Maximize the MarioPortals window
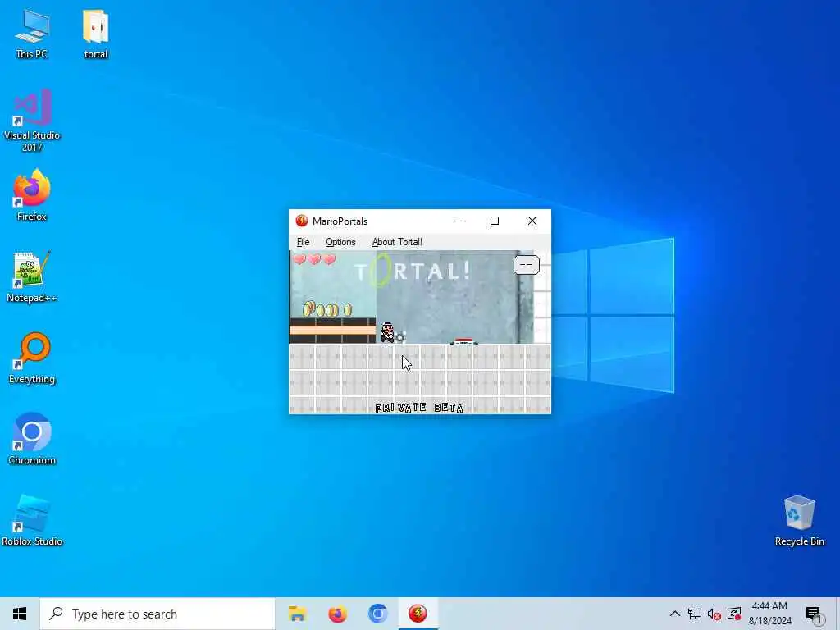The image size is (840, 630). 495,221
